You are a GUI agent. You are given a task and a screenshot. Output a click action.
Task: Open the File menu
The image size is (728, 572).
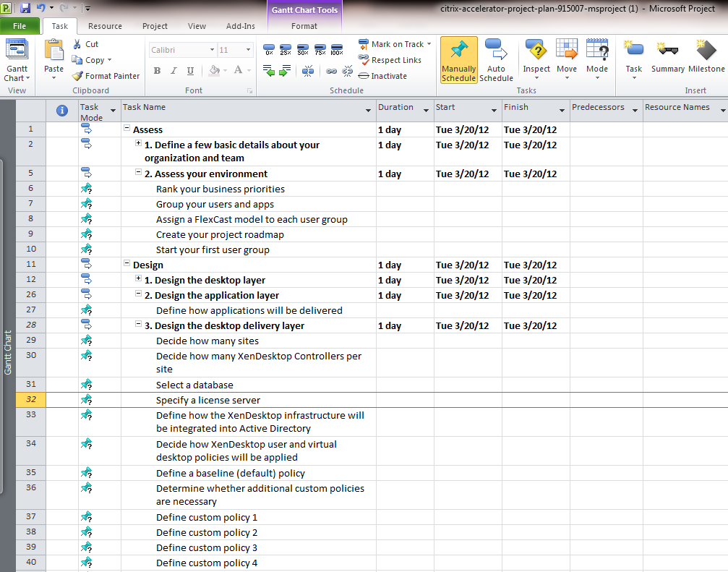click(20, 26)
